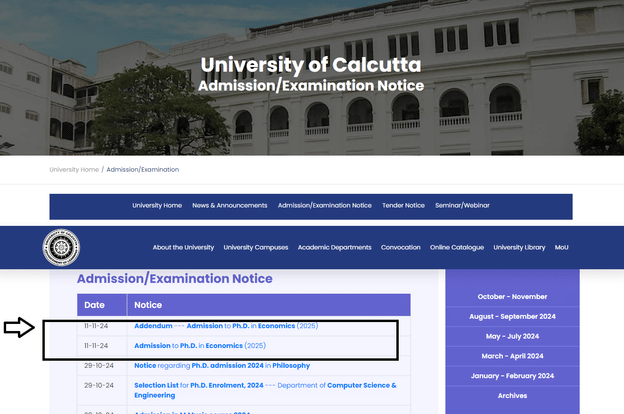Screen dimensions: 624x414
Task: Open Seminar/Webinar menu item
Action: (x=462, y=205)
